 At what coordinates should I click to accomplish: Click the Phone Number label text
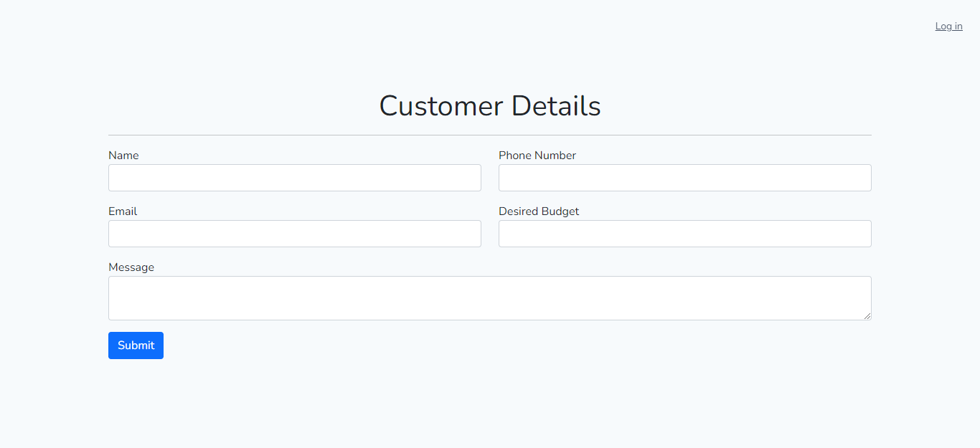click(537, 155)
